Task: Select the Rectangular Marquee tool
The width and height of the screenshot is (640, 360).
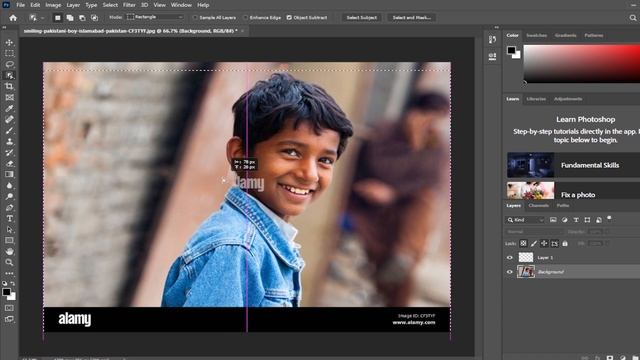Action: coord(9,53)
